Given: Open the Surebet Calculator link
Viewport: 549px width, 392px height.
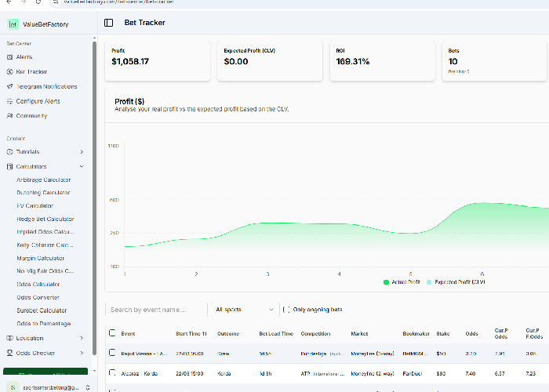Looking at the screenshot, I should [42, 310].
